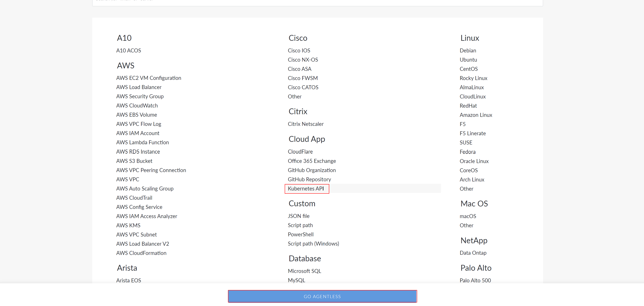
Task: Select AWS RDS Instance
Action: click(x=138, y=152)
